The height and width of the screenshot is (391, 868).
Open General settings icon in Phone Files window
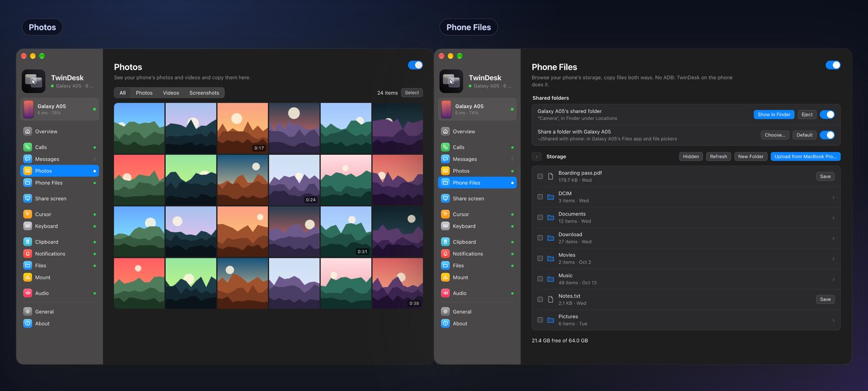pos(445,312)
